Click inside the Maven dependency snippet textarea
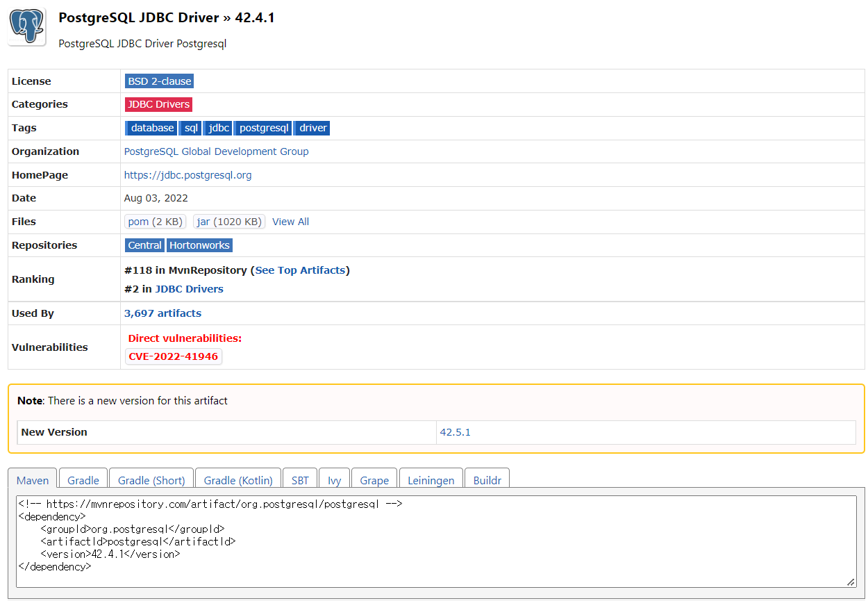Viewport: 868px width, 601px height. click(436, 541)
